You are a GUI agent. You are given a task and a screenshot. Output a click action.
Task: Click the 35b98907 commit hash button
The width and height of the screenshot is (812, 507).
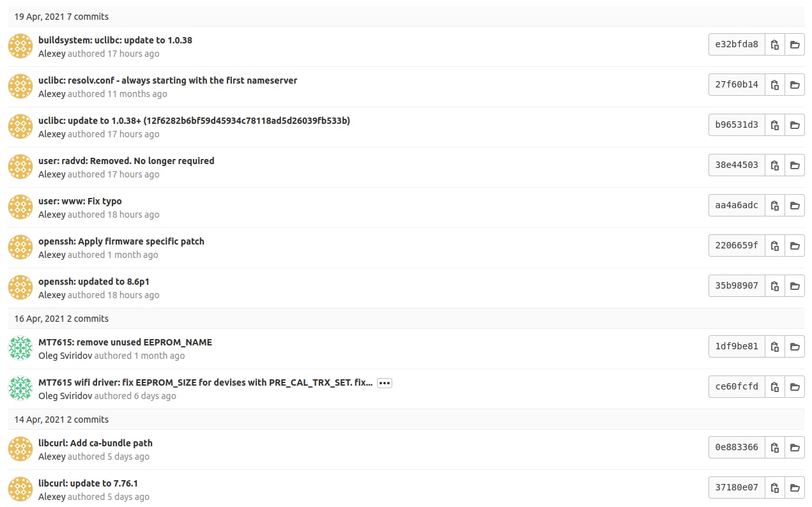(737, 286)
